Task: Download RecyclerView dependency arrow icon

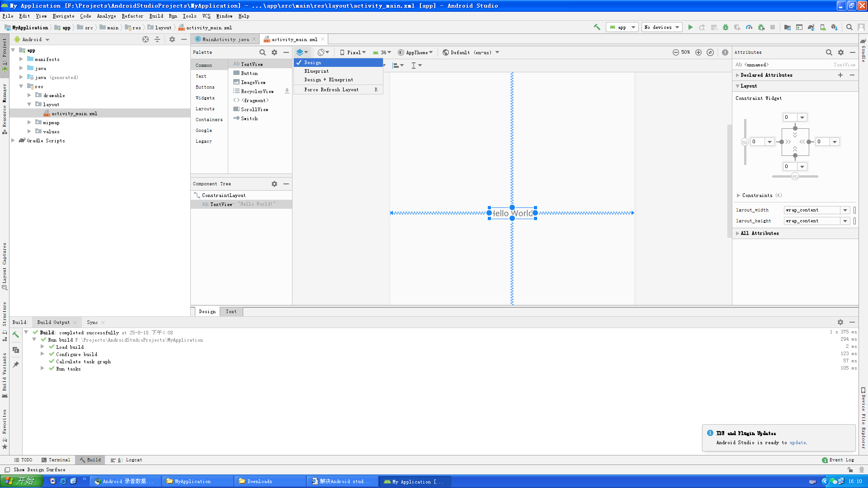Action: (287, 91)
